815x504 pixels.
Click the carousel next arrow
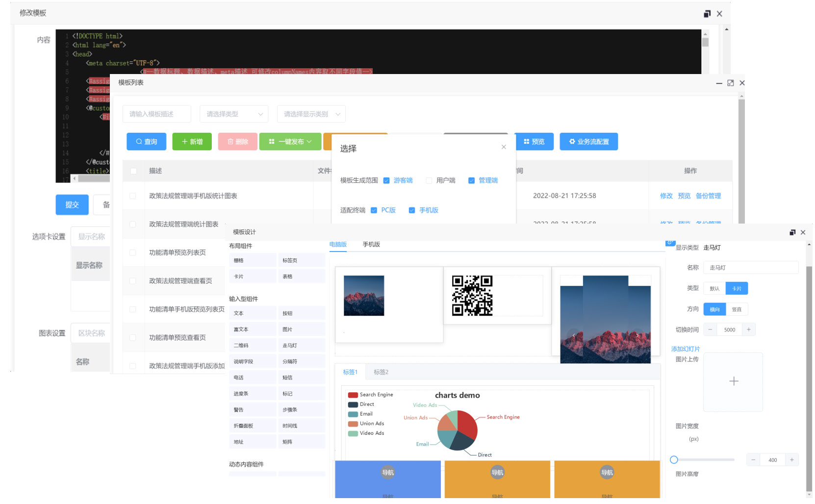tap(637, 336)
